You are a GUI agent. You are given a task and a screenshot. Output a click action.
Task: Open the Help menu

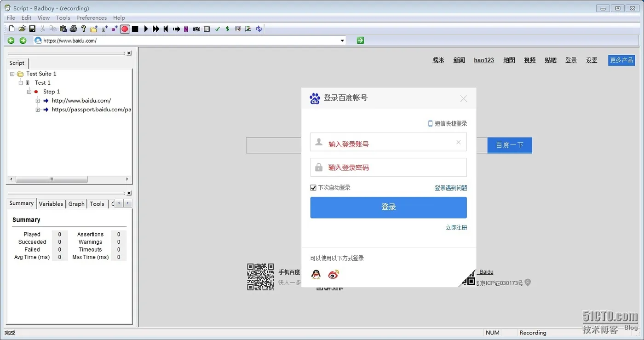click(119, 18)
